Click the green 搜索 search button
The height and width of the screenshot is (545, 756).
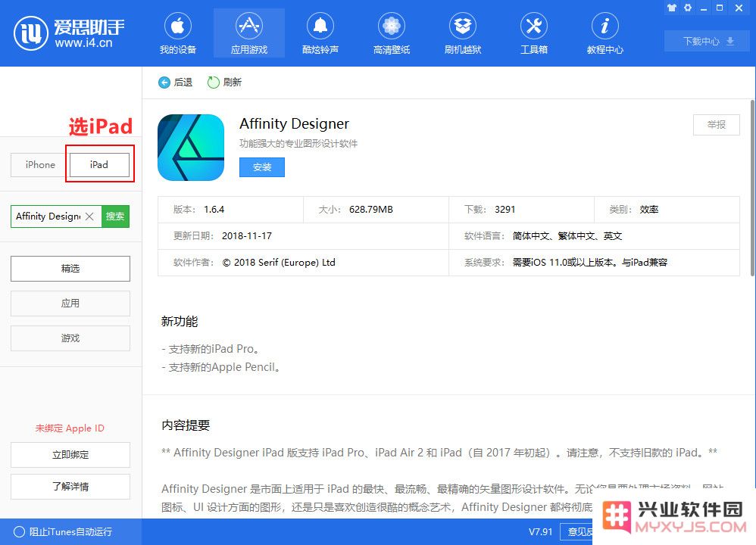tap(115, 216)
